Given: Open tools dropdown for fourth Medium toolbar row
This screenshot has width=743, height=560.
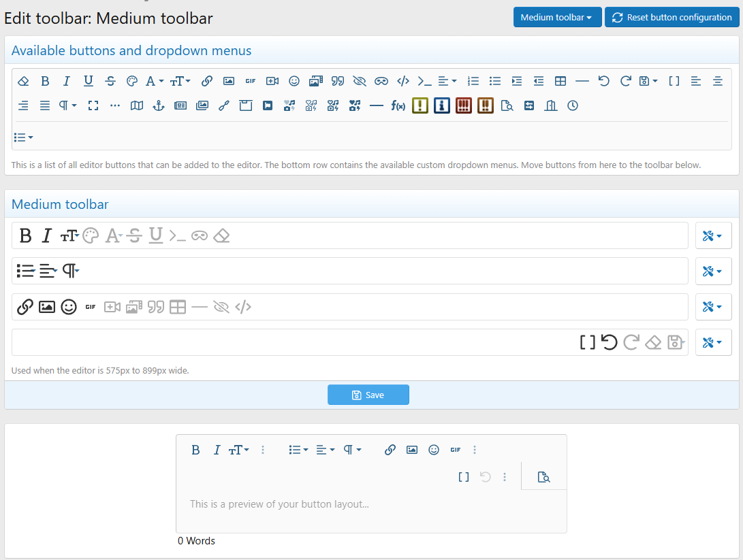Looking at the screenshot, I should pos(713,342).
